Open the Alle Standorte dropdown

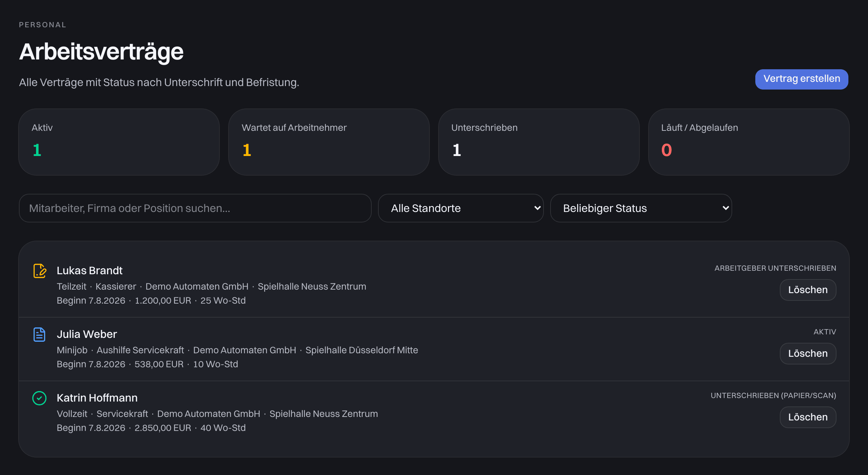tap(461, 208)
